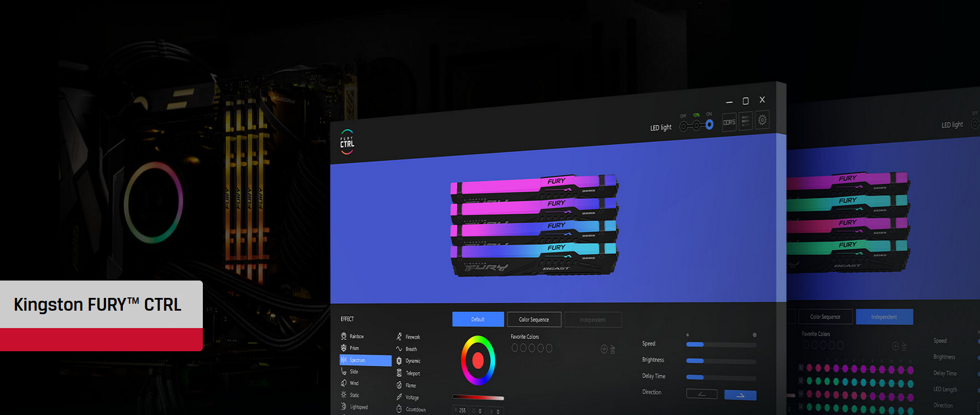980x415 pixels.
Task: Click 'LED Length' label in back window
Action: point(945,389)
